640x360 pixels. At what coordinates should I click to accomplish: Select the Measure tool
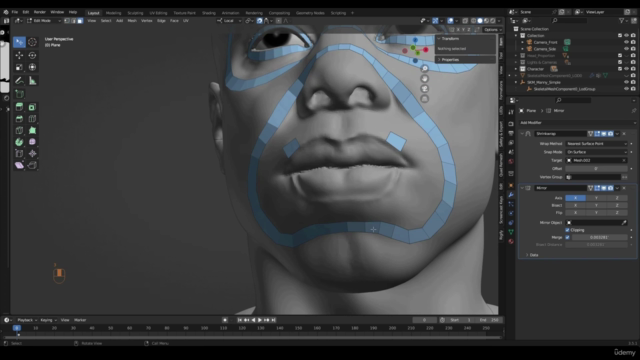pyautogui.click(x=32, y=80)
